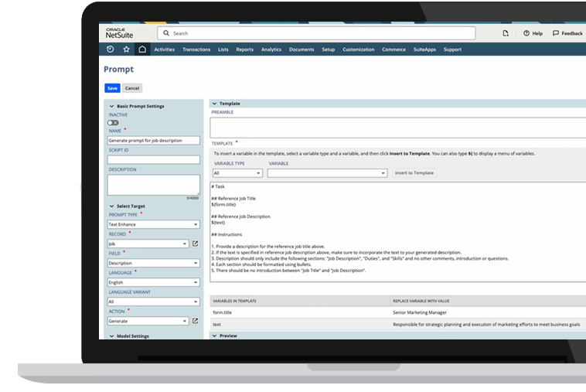Open the Record field's external link icon
This screenshot has width=586, height=392.
(195, 244)
